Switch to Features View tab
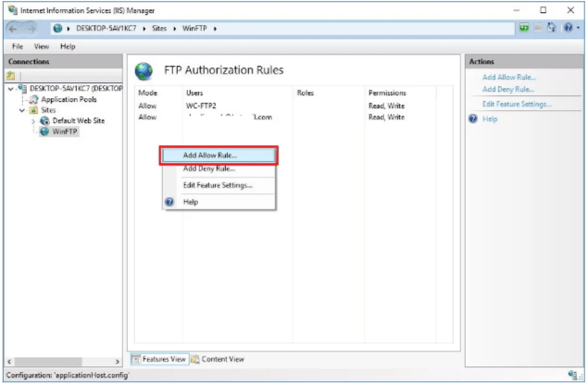 (x=160, y=359)
